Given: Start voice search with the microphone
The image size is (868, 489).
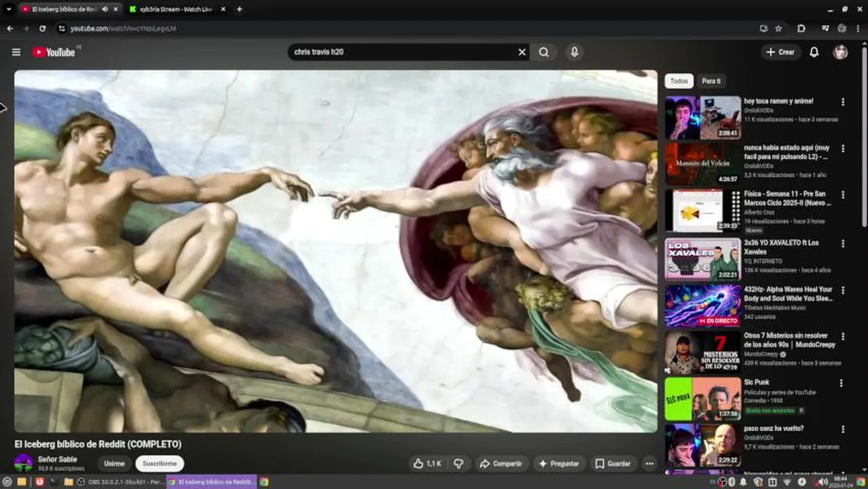Looking at the screenshot, I should pyautogui.click(x=575, y=52).
